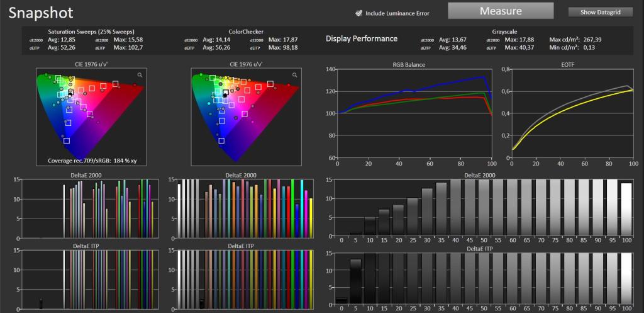Select the 0 bar in grayscale DeltaE ITP
The height and width of the screenshot is (313, 644).
click(x=341, y=301)
